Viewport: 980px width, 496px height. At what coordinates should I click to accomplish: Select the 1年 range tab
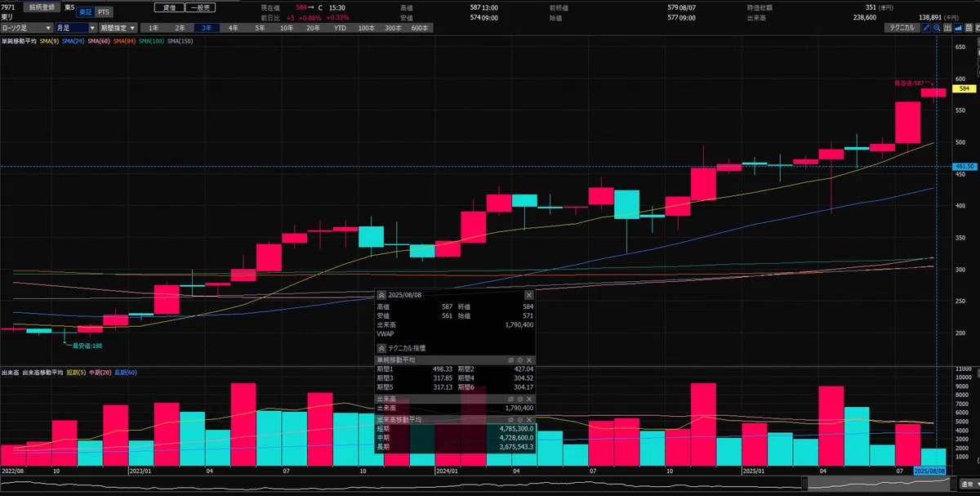(x=154, y=28)
